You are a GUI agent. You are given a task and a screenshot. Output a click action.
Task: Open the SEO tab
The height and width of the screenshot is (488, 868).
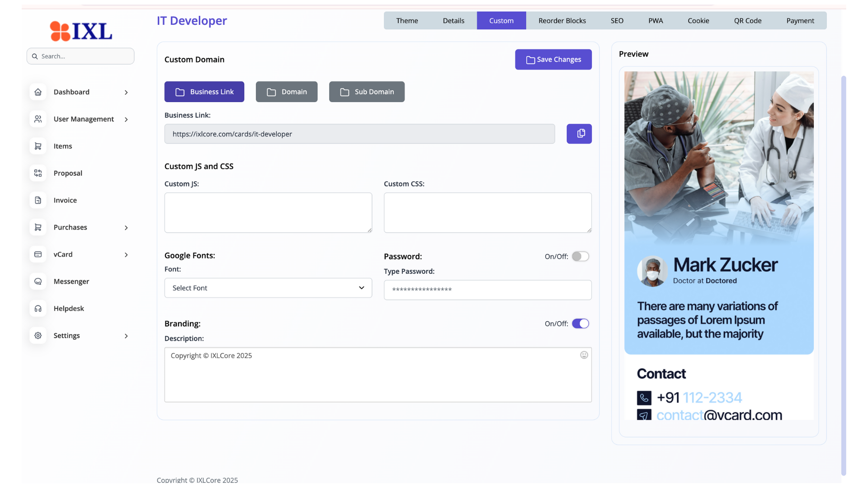[x=617, y=21]
